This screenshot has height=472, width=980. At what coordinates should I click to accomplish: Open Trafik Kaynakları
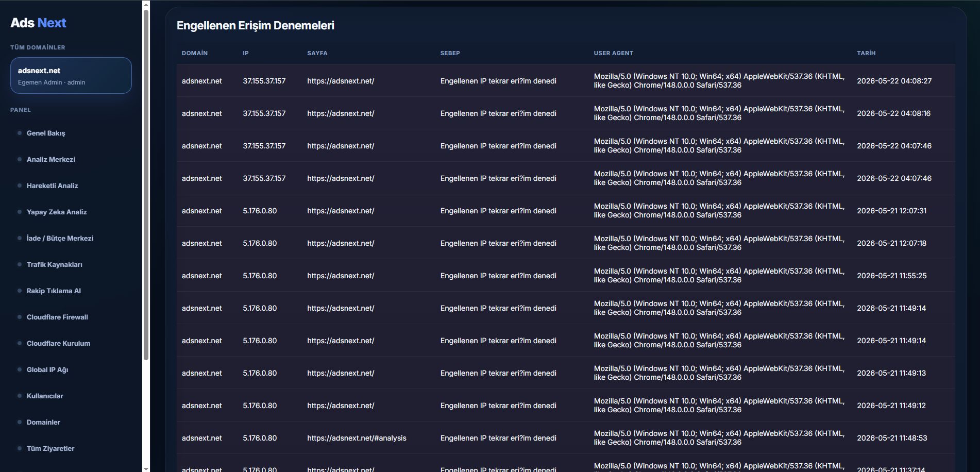point(54,264)
